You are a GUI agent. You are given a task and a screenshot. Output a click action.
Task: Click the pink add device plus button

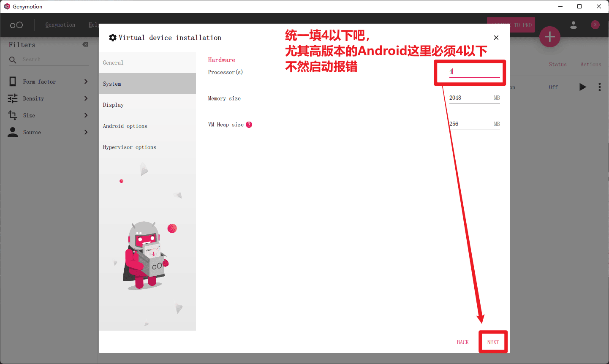pyautogui.click(x=549, y=37)
